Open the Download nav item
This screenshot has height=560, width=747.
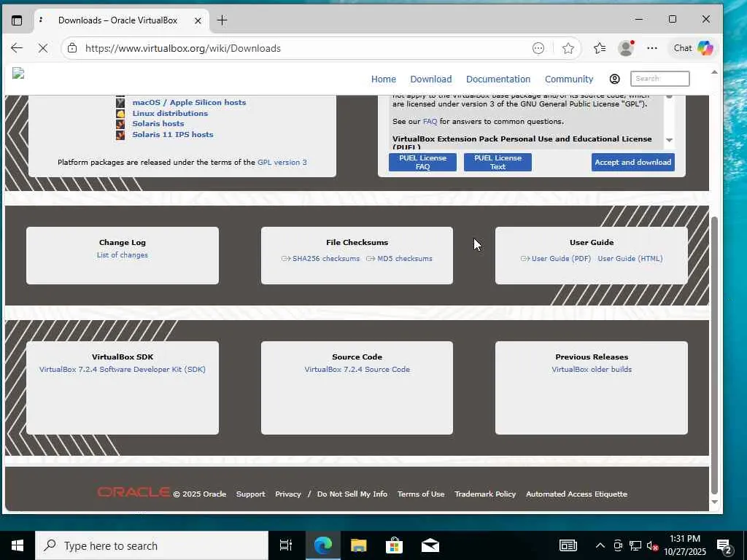pos(430,79)
